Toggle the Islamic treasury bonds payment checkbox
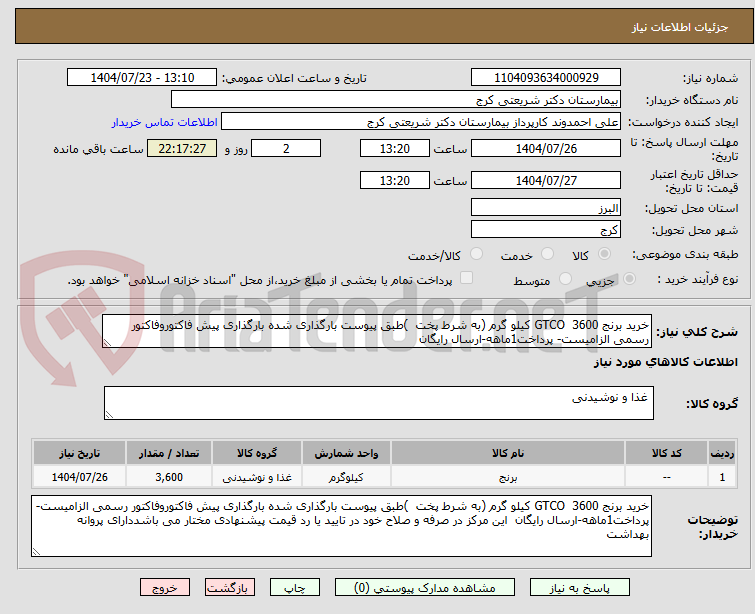 pyautogui.click(x=466, y=278)
